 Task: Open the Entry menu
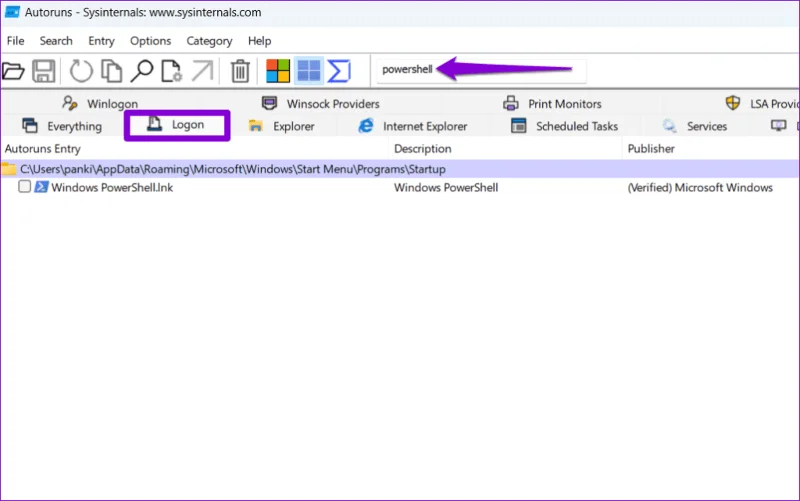click(101, 41)
